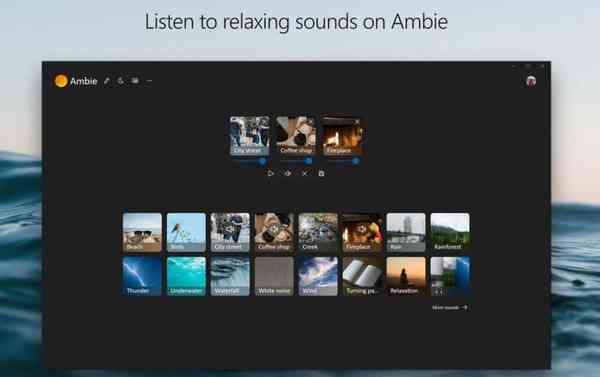Play the Turning pages sound
The image size is (600, 377).
[x=362, y=276]
